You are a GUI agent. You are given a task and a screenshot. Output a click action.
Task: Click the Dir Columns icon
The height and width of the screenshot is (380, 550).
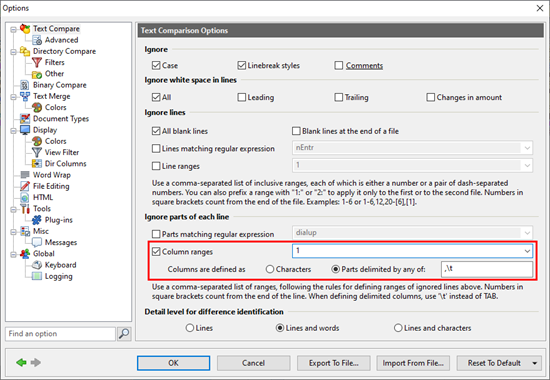[x=37, y=164]
